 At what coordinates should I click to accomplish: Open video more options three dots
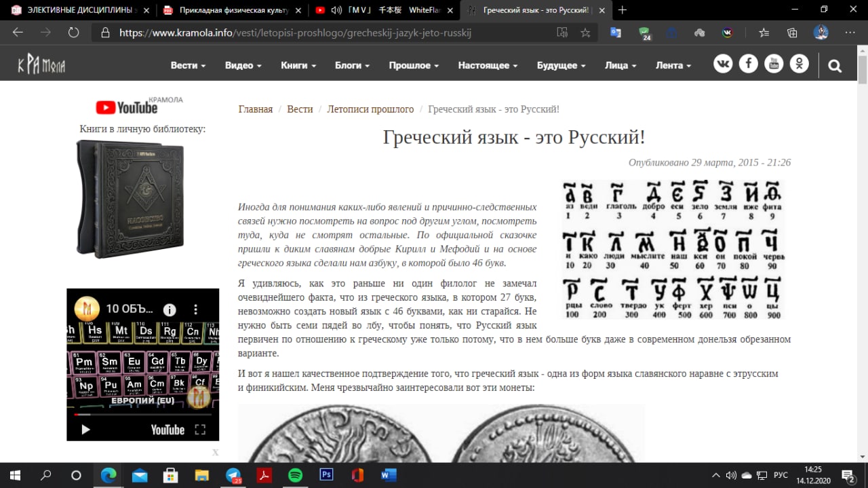click(196, 309)
